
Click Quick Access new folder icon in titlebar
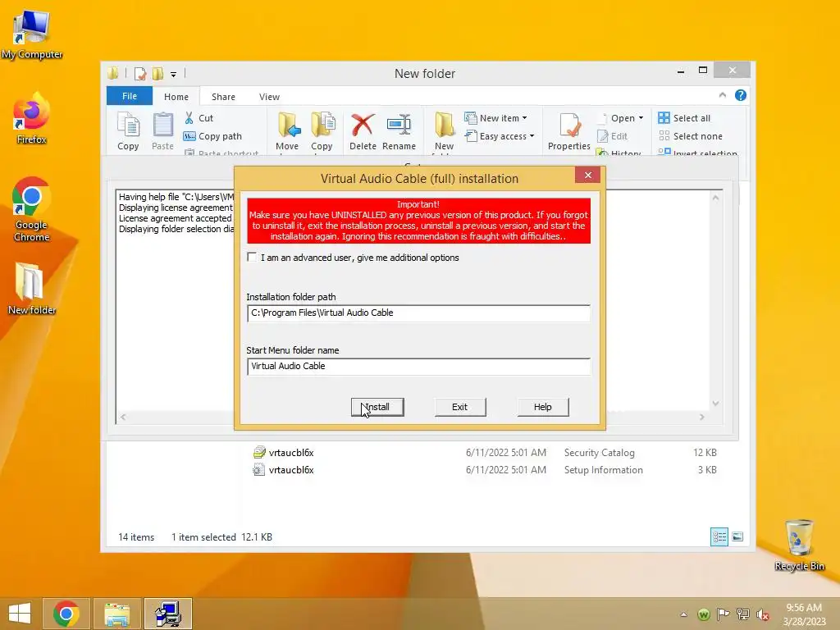(x=157, y=73)
